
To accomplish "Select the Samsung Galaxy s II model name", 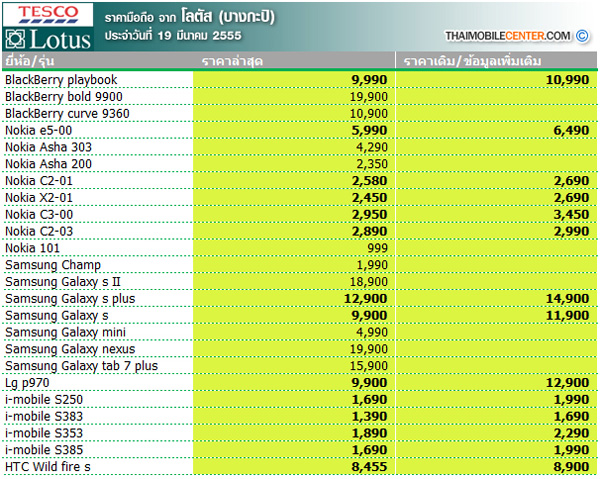I will [63, 282].
